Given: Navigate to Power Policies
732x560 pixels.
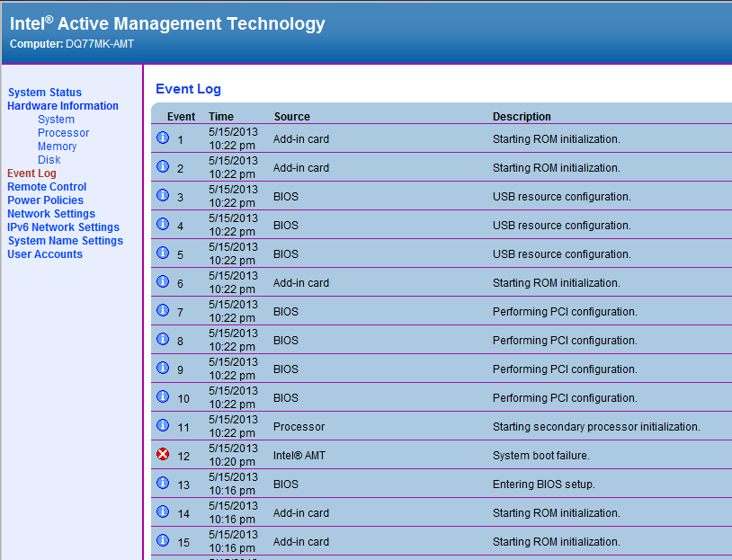Looking at the screenshot, I should (45, 200).
